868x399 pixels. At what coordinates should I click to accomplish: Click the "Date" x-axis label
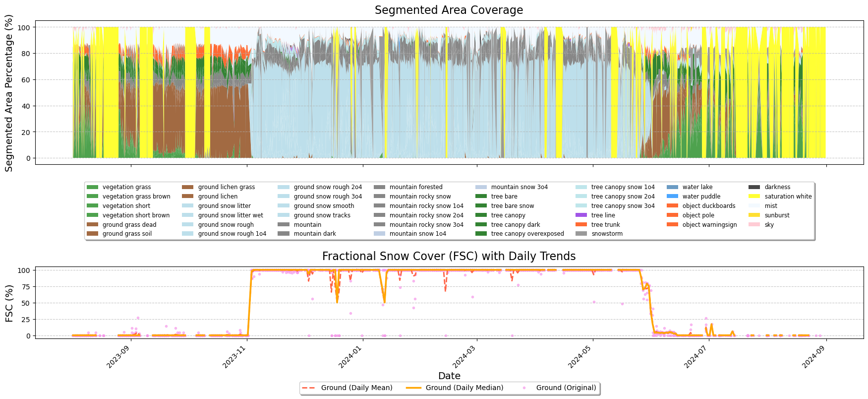point(449,376)
